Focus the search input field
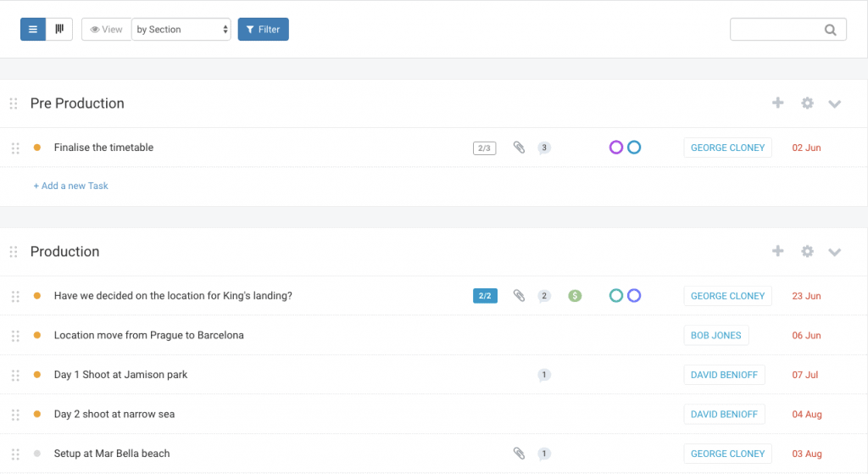This screenshot has height=474, width=868. click(787, 30)
